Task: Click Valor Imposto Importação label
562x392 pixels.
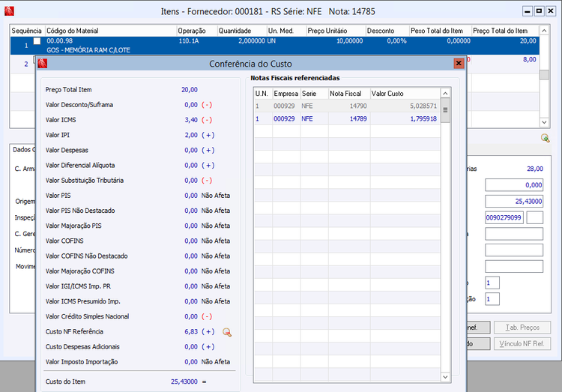Action: pos(82,362)
